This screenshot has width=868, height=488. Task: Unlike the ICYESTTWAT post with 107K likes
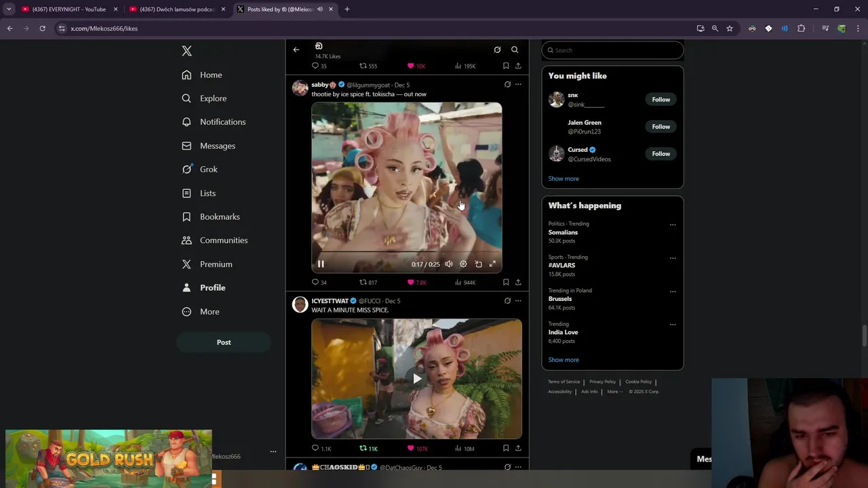(x=417, y=449)
